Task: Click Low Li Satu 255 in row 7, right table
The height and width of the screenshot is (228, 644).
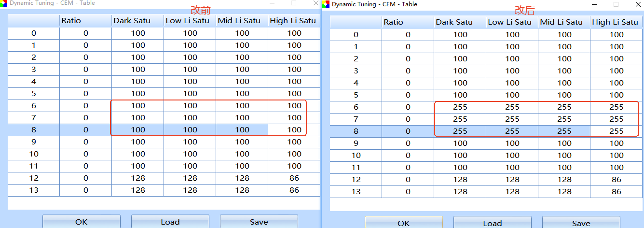Action: tap(512, 119)
